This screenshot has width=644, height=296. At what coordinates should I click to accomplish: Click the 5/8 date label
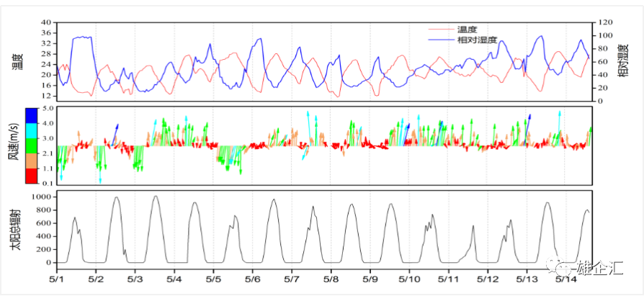point(331,278)
